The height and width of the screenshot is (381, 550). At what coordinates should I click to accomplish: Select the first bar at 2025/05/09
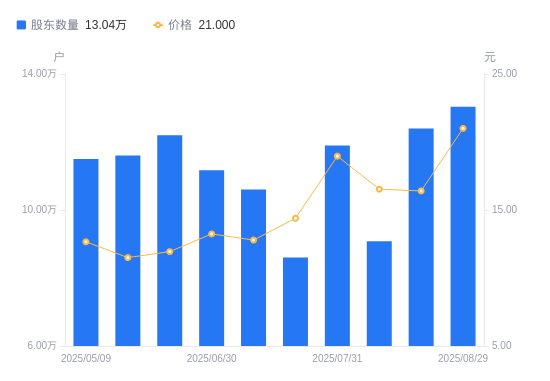(86, 253)
